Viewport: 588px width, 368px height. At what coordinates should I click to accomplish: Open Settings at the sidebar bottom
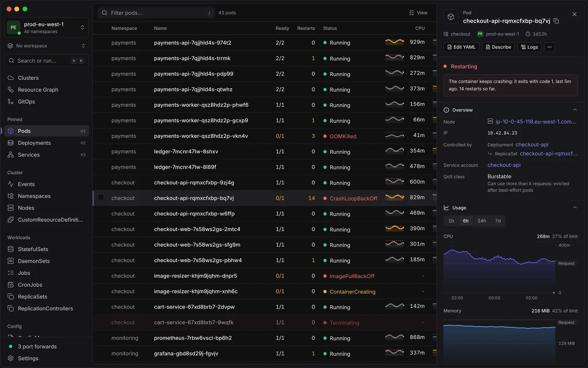tap(46, 358)
